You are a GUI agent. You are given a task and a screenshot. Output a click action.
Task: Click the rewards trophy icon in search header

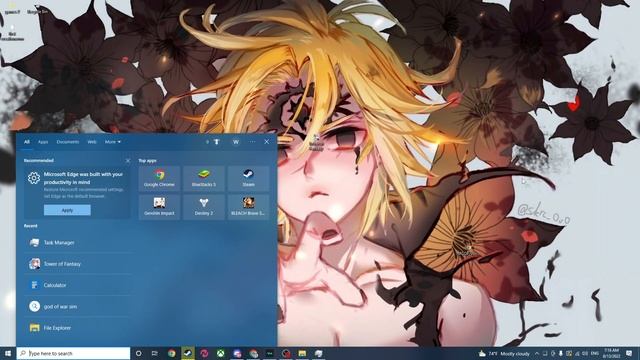(217, 142)
